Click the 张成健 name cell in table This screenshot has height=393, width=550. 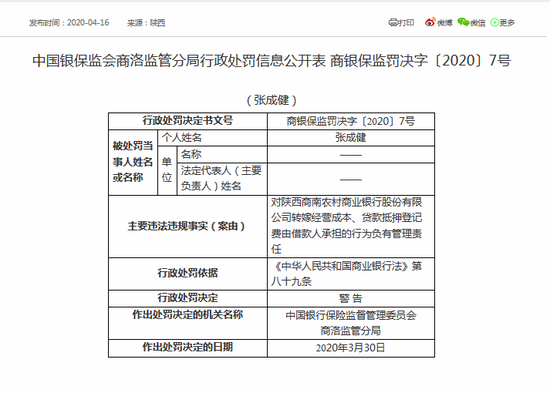tap(351, 138)
